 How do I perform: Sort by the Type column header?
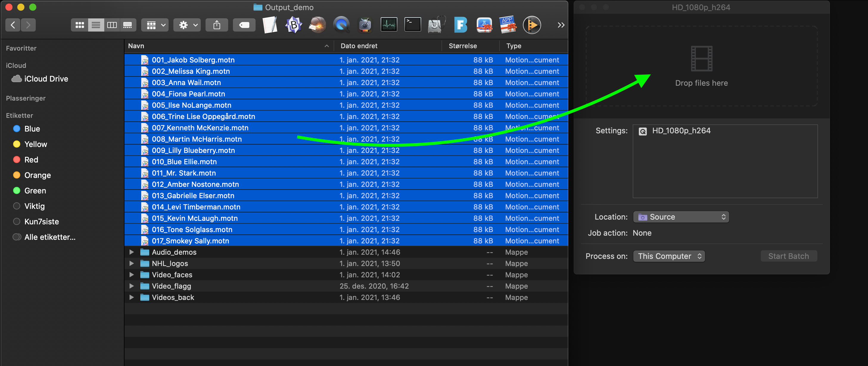[x=533, y=46]
